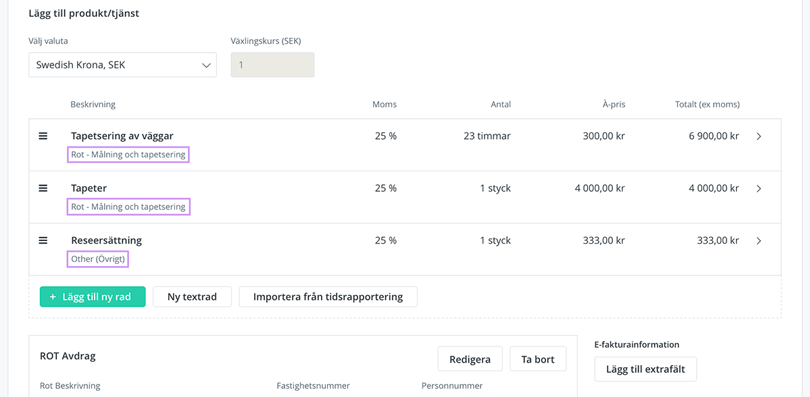Click the Other (Övrigt) category label
The image size is (810, 397).
coord(98,259)
